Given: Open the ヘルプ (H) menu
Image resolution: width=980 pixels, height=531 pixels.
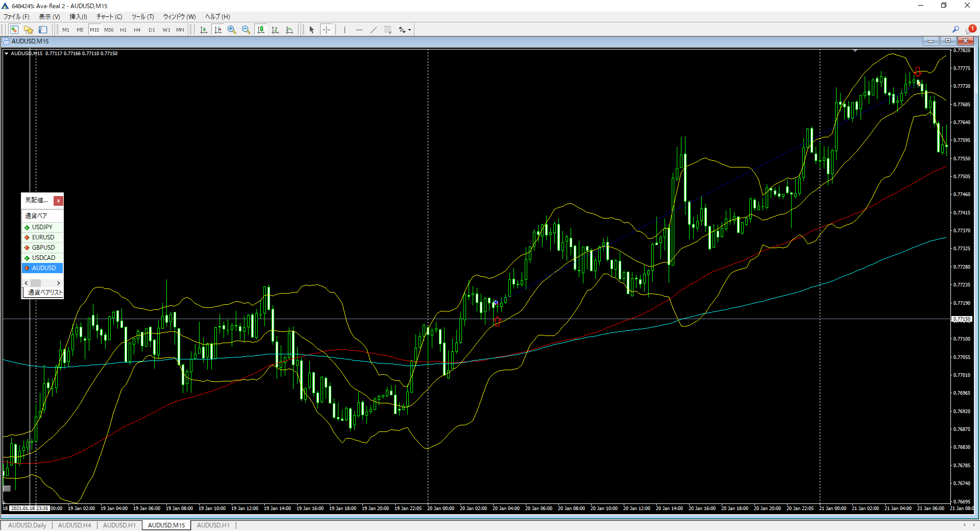Looking at the screenshot, I should coord(217,16).
